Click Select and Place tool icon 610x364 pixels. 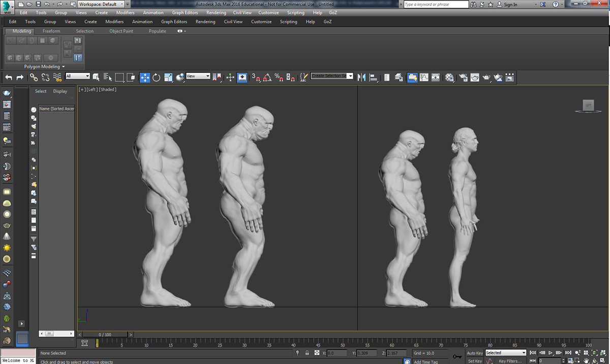click(x=180, y=77)
